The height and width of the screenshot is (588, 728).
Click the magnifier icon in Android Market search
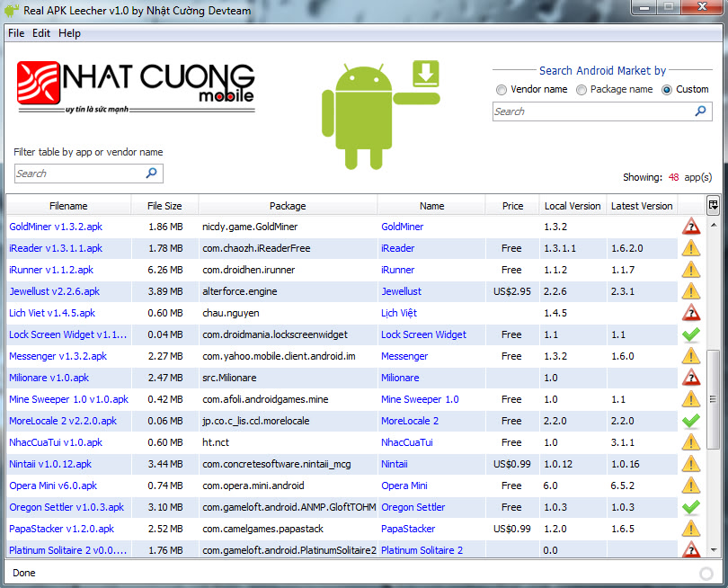701,111
